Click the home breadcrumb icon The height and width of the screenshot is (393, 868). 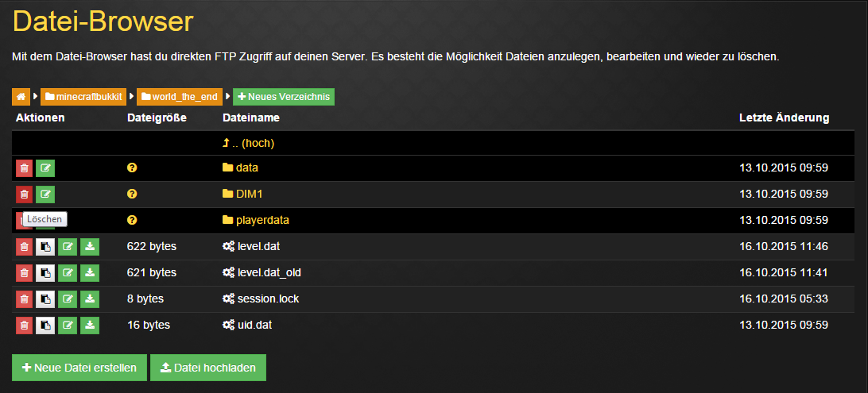point(21,97)
